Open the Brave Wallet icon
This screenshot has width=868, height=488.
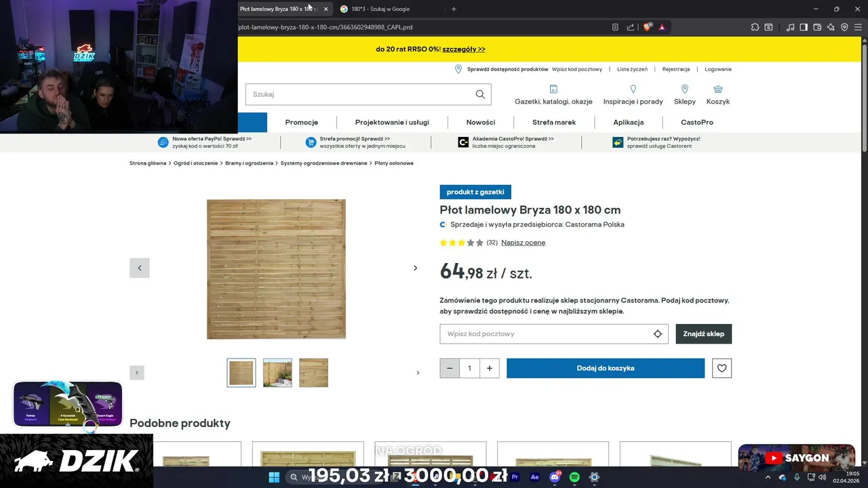817,27
